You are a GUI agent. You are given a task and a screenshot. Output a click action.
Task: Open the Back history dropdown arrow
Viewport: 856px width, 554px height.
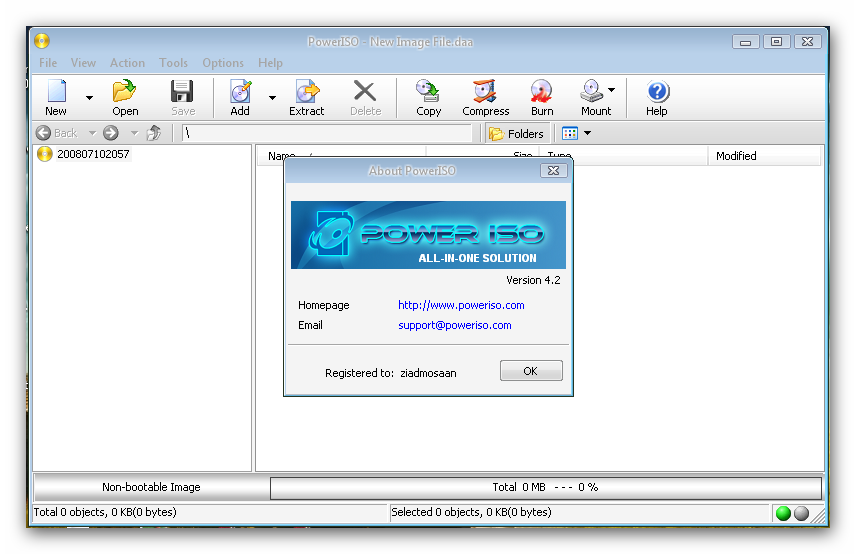[x=92, y=133]
